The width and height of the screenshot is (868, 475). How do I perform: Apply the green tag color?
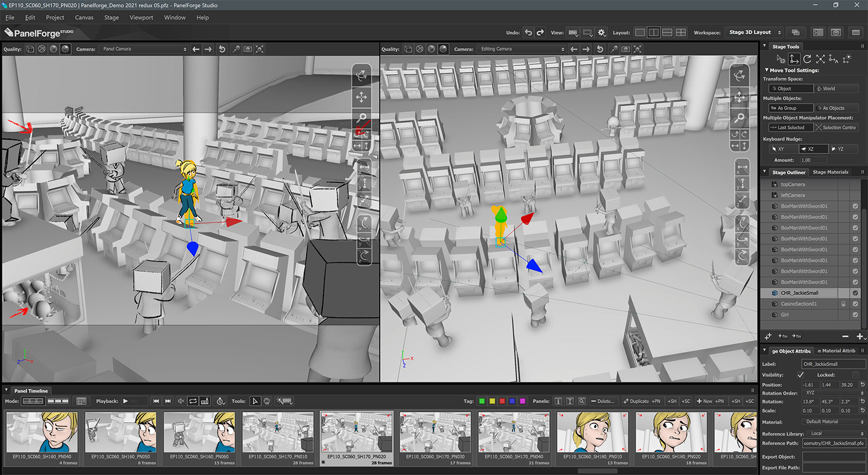[481, 401]
